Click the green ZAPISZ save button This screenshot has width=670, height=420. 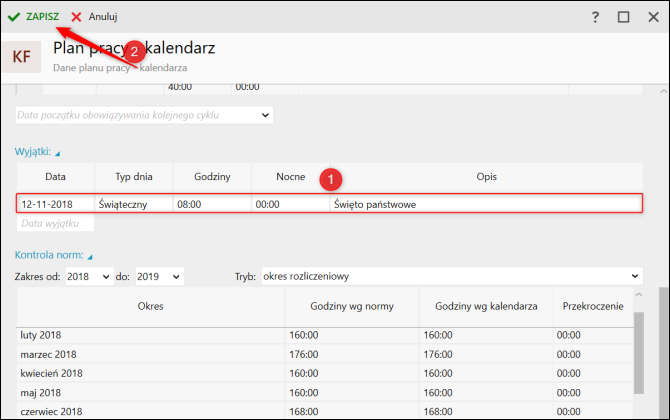click(33, 17)
